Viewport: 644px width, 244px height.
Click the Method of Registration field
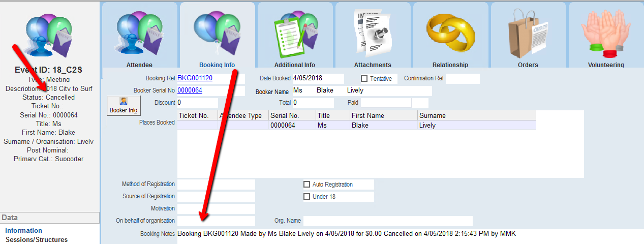216,184
